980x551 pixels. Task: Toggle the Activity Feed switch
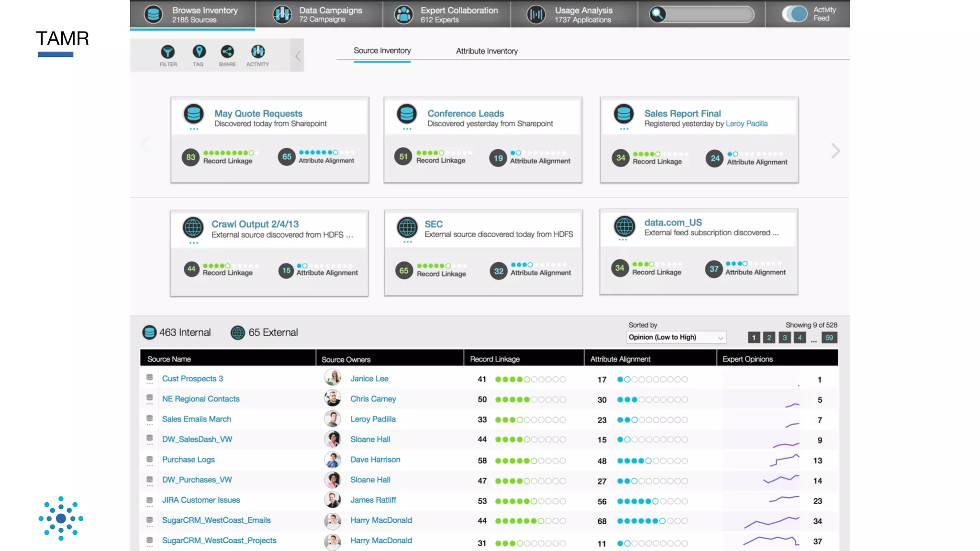click(795, 14)
